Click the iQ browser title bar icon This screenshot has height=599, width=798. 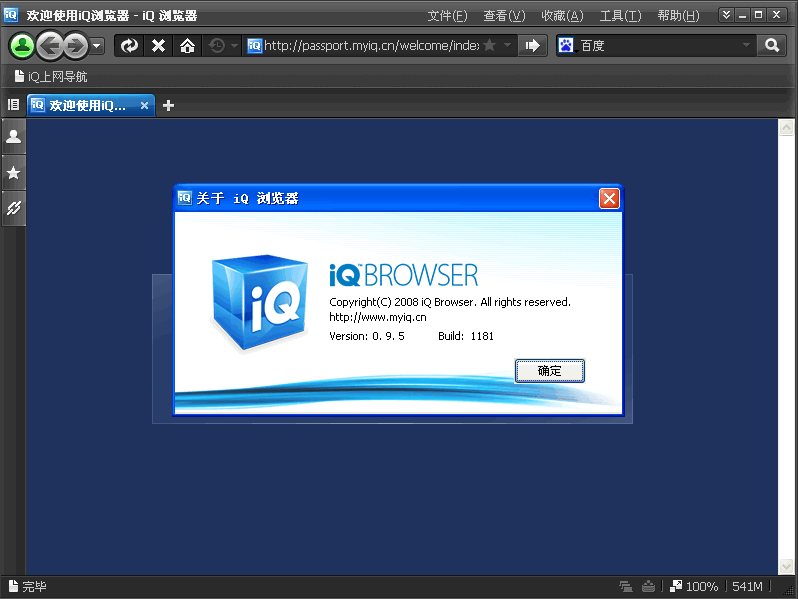[x=11, y=15]
